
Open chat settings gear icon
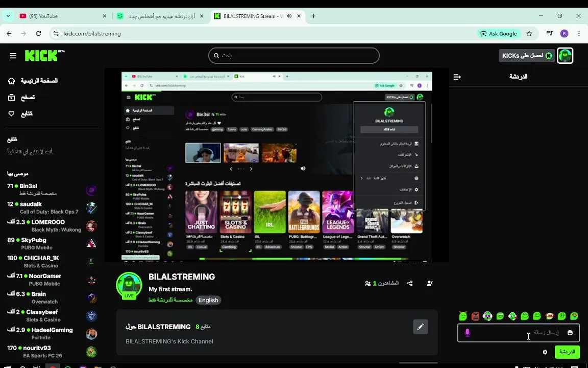545,352
